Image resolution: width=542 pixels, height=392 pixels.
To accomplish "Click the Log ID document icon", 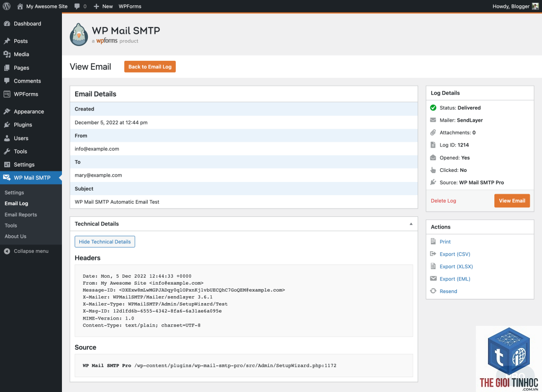I will tap(433, 145).
